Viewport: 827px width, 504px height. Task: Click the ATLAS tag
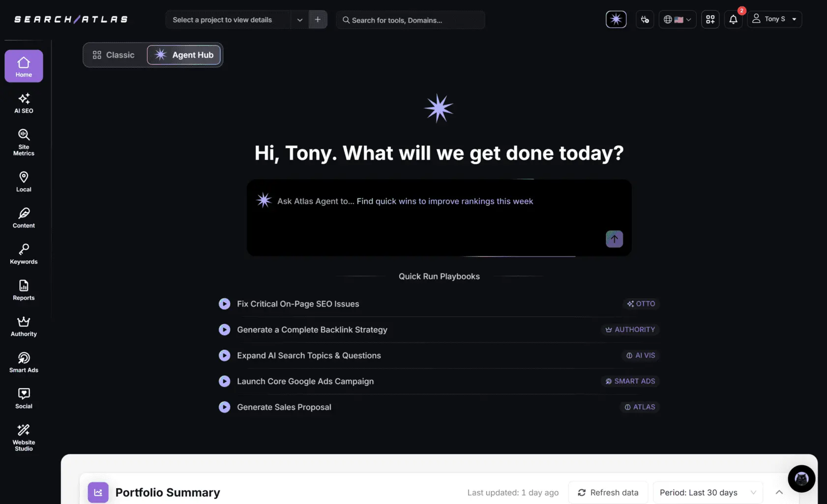coord(640,407)
